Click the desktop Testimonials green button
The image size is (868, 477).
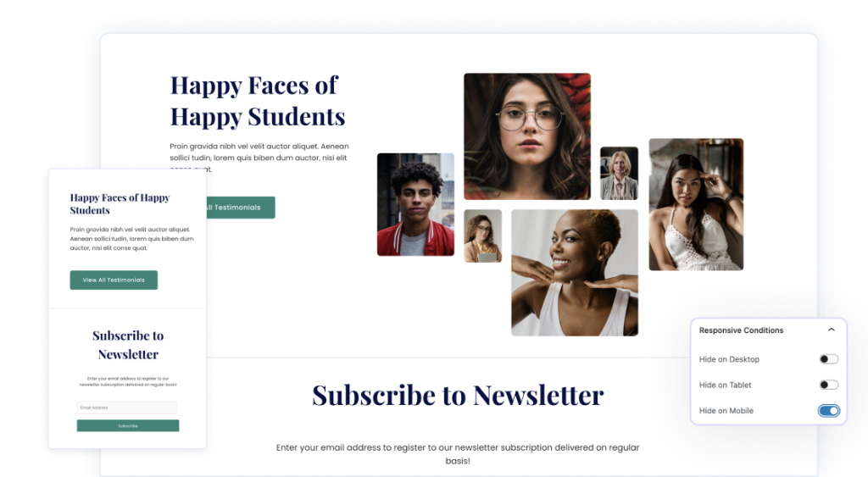click(x=241, y=208)
